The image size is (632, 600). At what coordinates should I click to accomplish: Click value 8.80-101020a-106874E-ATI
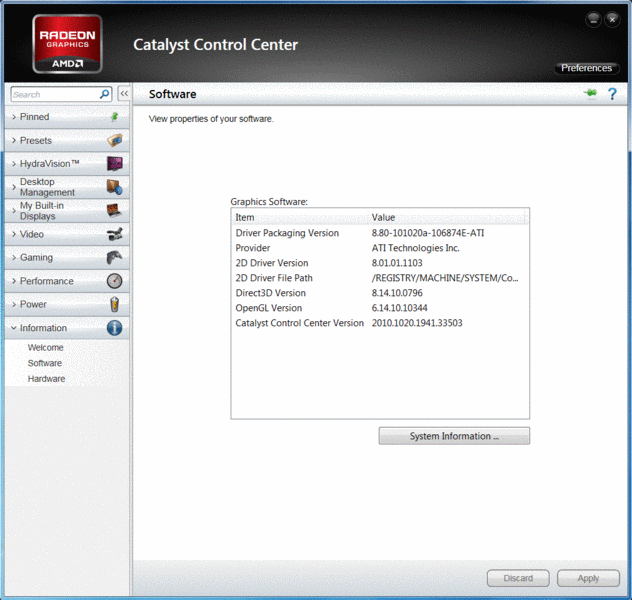coord(428,233)
